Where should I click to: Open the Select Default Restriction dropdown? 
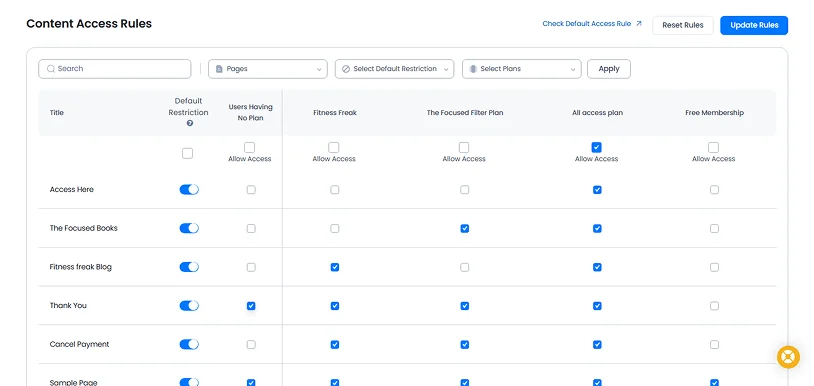click(395, 68)
